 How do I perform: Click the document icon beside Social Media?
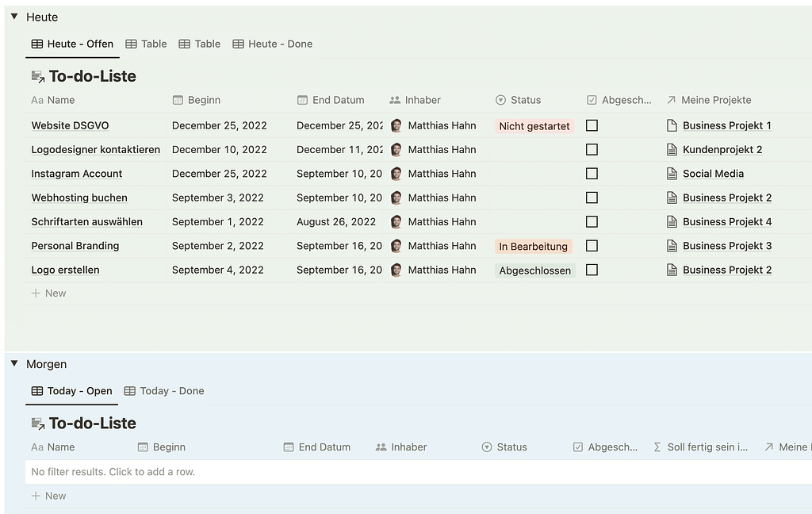click(x=672, y=174)
